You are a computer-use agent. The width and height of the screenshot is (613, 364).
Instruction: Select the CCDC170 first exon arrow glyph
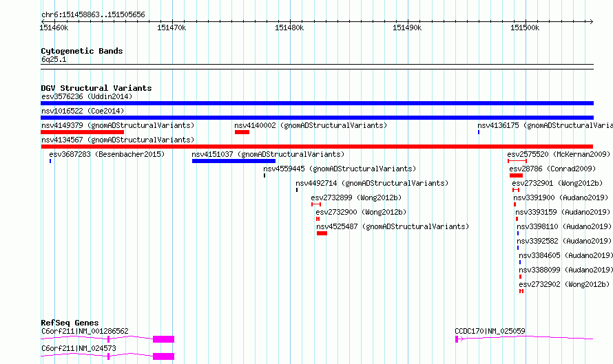[459, 339]
